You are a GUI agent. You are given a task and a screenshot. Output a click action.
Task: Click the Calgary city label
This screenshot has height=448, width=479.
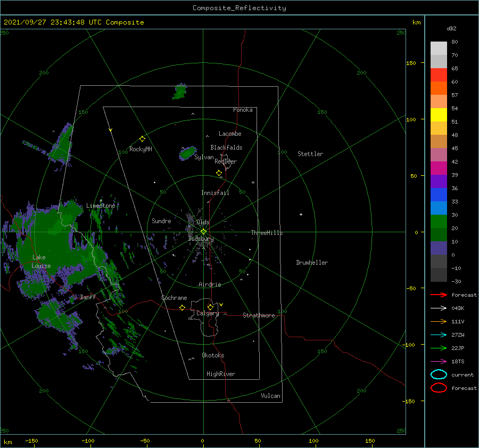pos(208,313)
